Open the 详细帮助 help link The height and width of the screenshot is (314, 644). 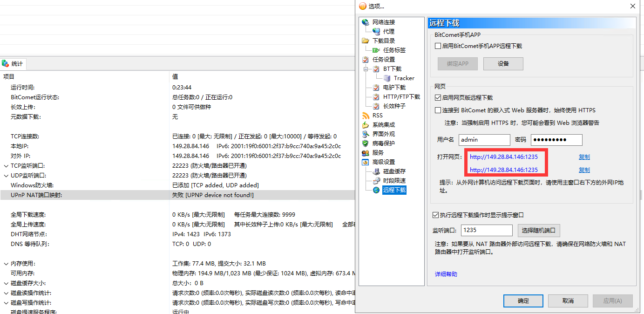[446, 274]
